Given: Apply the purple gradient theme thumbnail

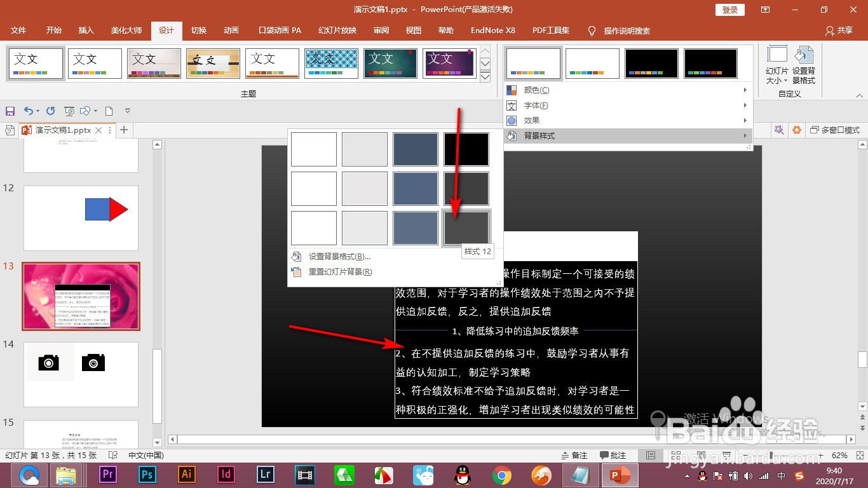Looking at the screenshot, I should 450,64.
